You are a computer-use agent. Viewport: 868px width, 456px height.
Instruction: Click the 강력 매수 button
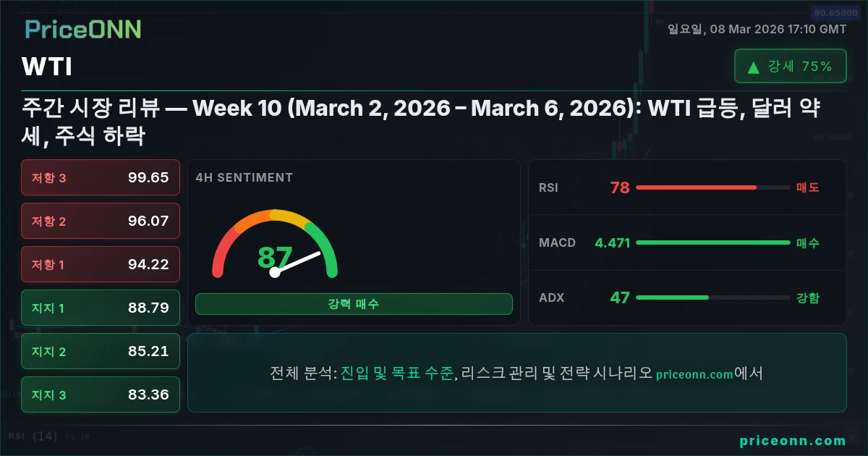pos(354,304)
